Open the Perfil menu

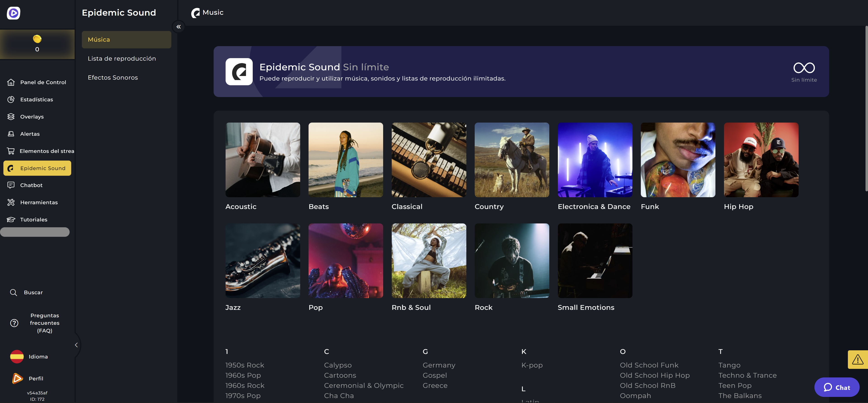(x=36, y=378)
